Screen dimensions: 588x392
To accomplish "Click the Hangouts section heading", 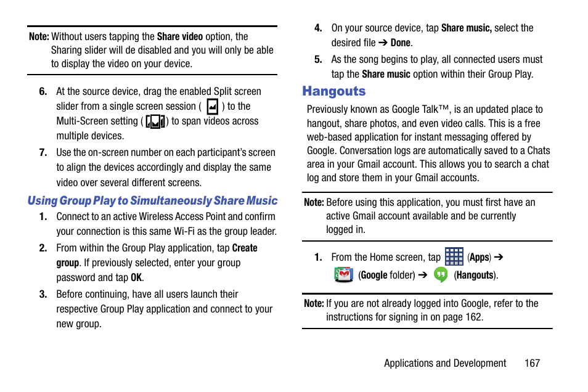I will click(x=333, y=91).
